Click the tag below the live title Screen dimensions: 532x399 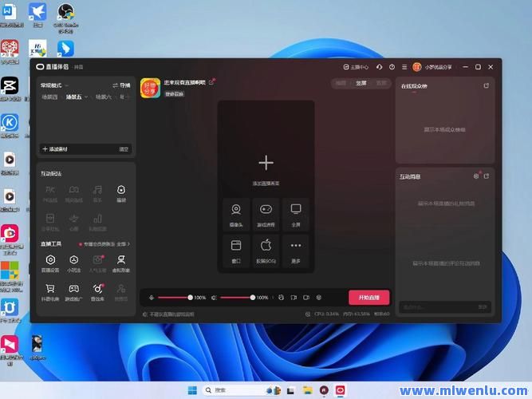175,94
